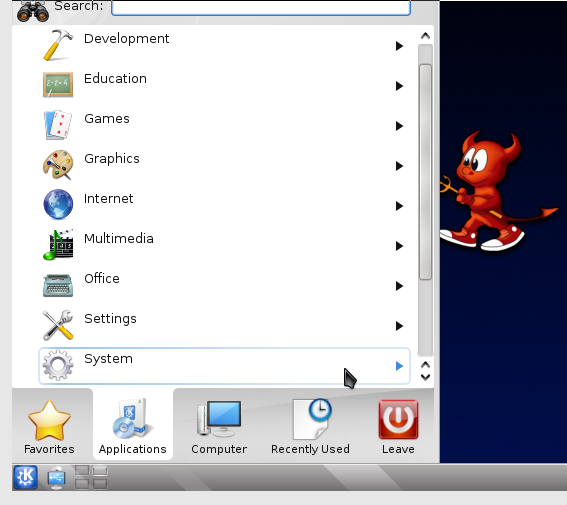
Task: Click the Multimedia clapperboard icon
Action: [58, 245]
